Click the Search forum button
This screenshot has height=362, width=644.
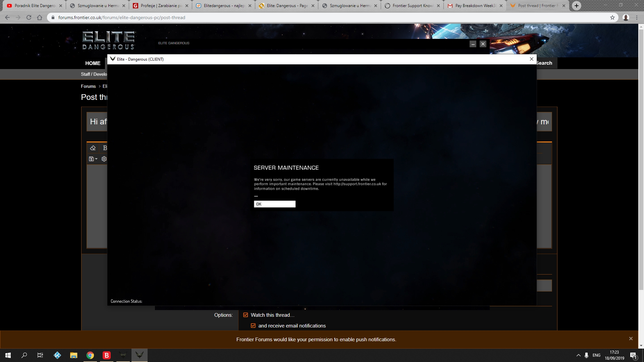tap(544, 63)
